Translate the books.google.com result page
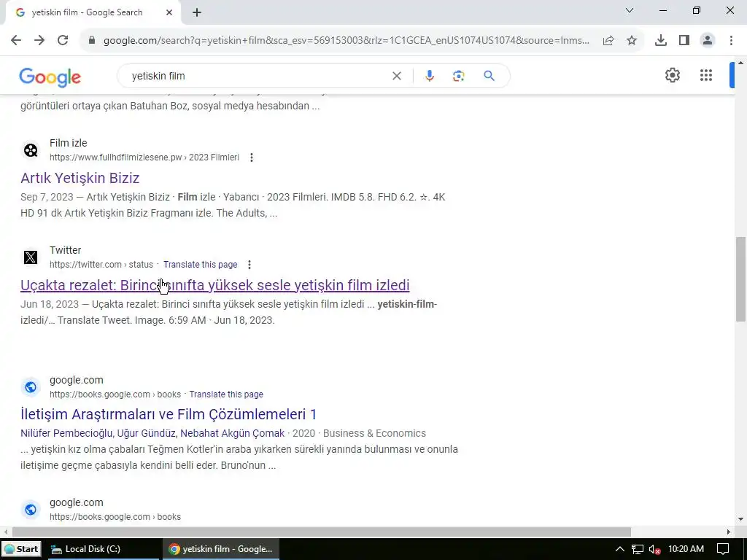Viewport: 747px width, 560px height. coord(226,394)
